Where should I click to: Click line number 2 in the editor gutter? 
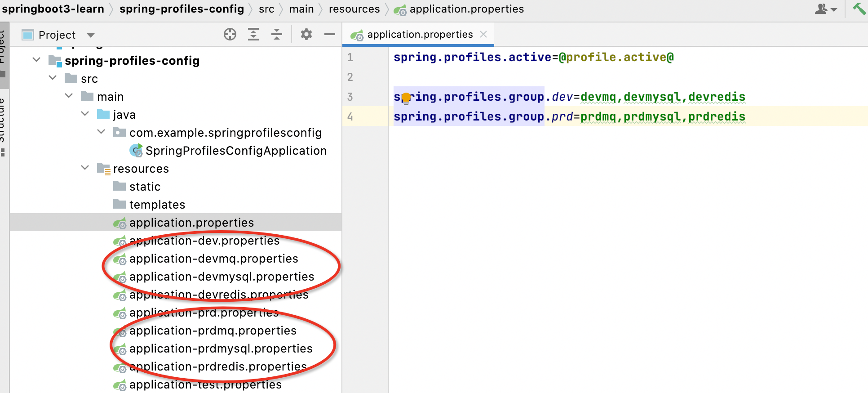(350, 77)
